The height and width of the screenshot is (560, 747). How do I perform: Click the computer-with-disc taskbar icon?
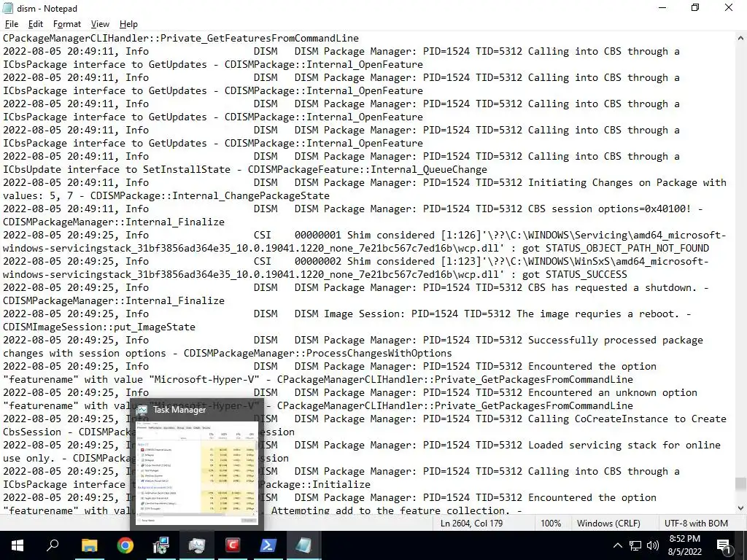(161, 545)
